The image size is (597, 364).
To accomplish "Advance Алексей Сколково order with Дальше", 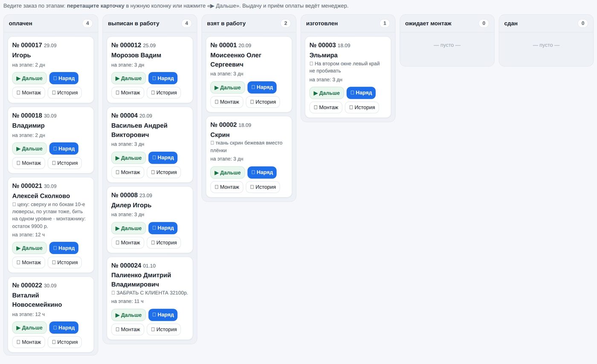I will (29, 248).
